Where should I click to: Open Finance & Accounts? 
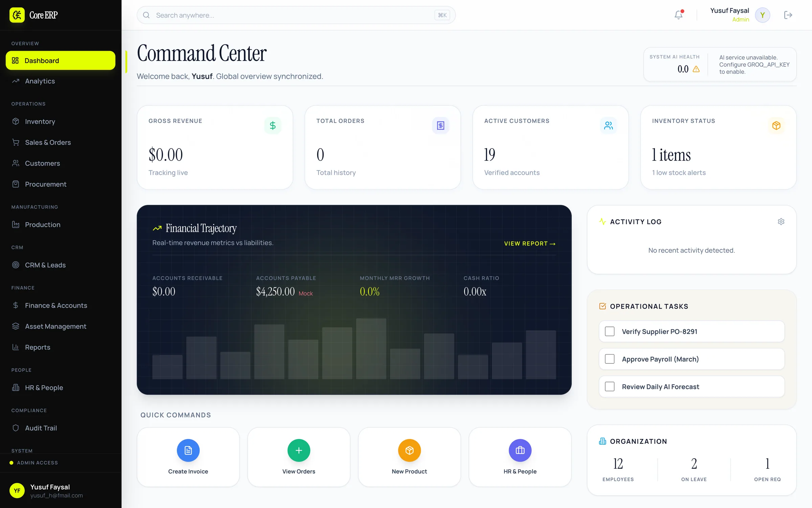(61, 305)
